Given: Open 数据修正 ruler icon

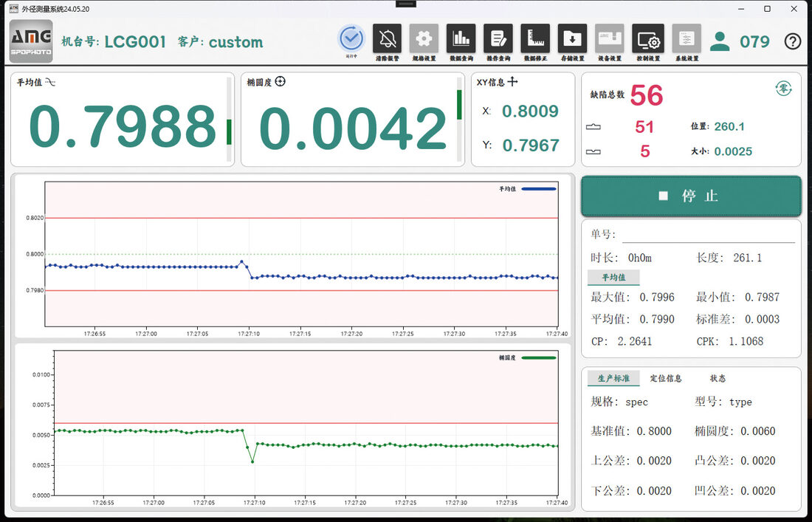Looking at the screenshot, I should pos(535,38).
